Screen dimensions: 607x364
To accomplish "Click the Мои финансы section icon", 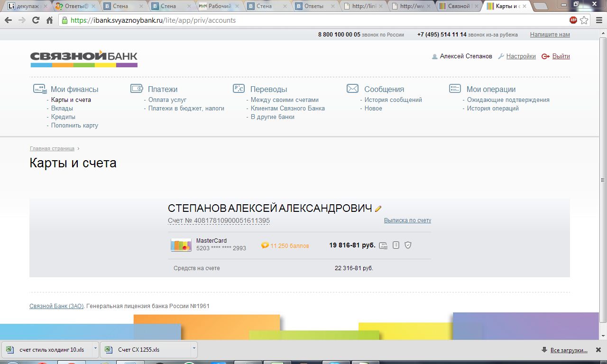I will point(40,89).
